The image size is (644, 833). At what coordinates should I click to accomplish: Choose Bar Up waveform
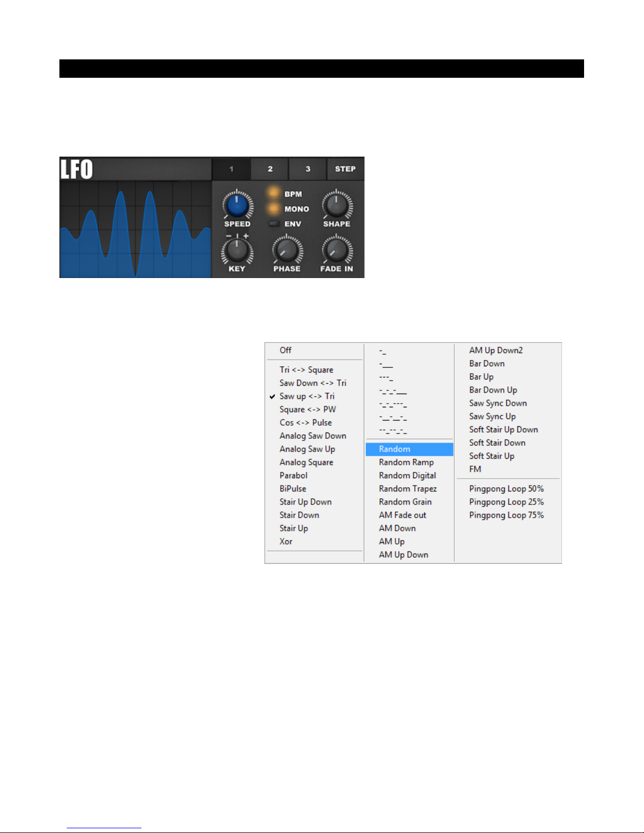coord(482,377)
